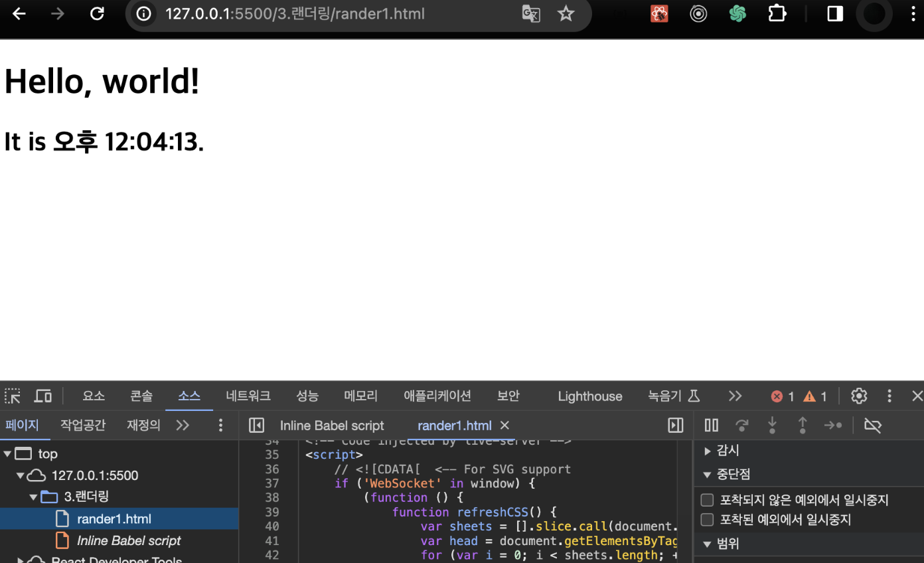Viewport: 924px width, 563px height.
Task: Click the concentric circles extension icon
Action: (698, 14)
